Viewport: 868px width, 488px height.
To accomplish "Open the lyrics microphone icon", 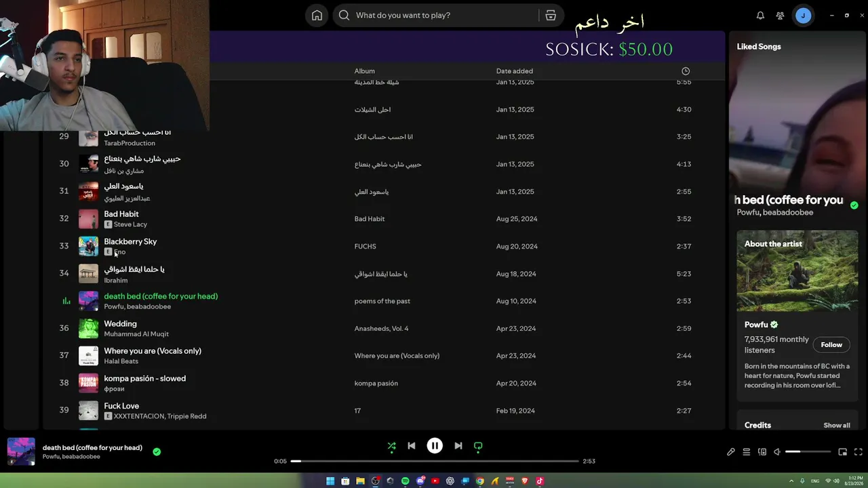I will (731, 452).
